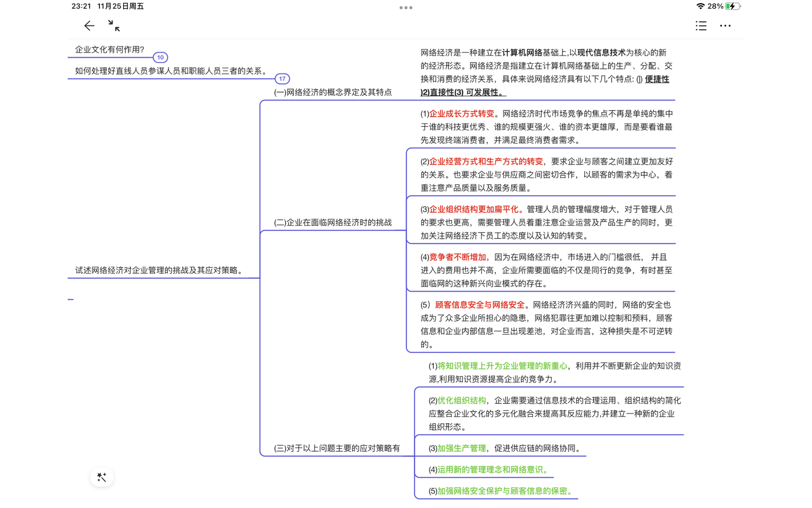This screenshot has width=812, height=508.
Task: Check the Wi-Fi status icon
Action: click(x=700, y=6)
